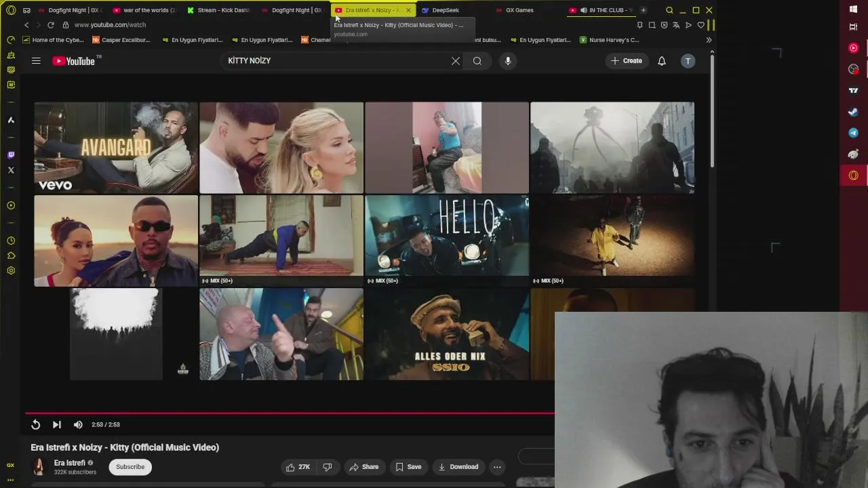Open Casper Excalibur bookmark

[x=121, y=40]
